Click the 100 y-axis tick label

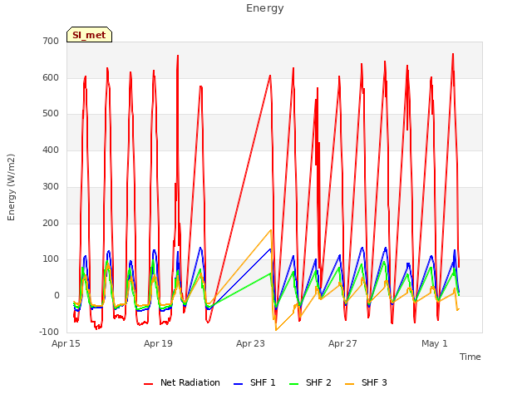51,259
